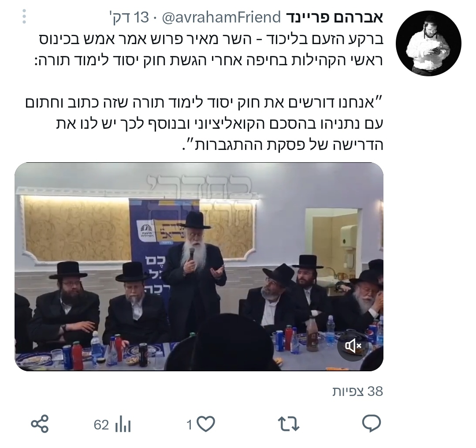Click the quoted text beginning with אנחנו דורשים
476x448 pixels.
tap(204, 123)
